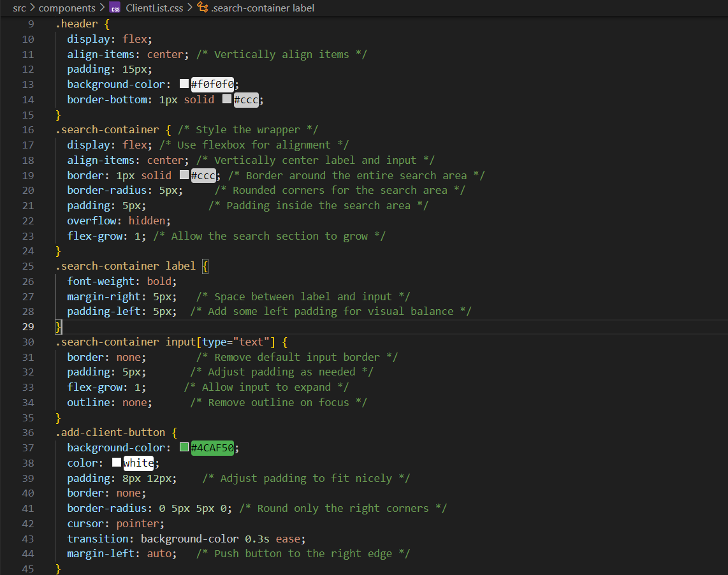Open the ClientList.css breadcrumb file list
This screenshot has width=728, height=575.
coord(155,8)
